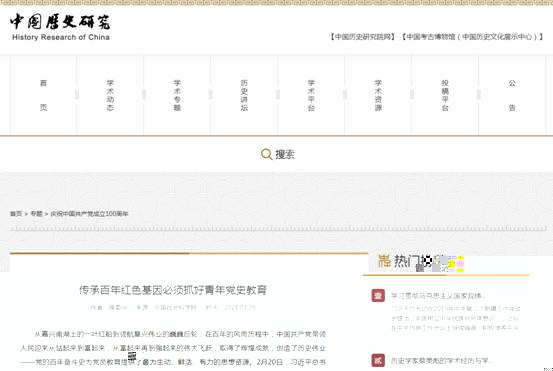Click the red number-two rank badge
The width and height of the screenshot is (553, 371).
click(x=378, y=360)
